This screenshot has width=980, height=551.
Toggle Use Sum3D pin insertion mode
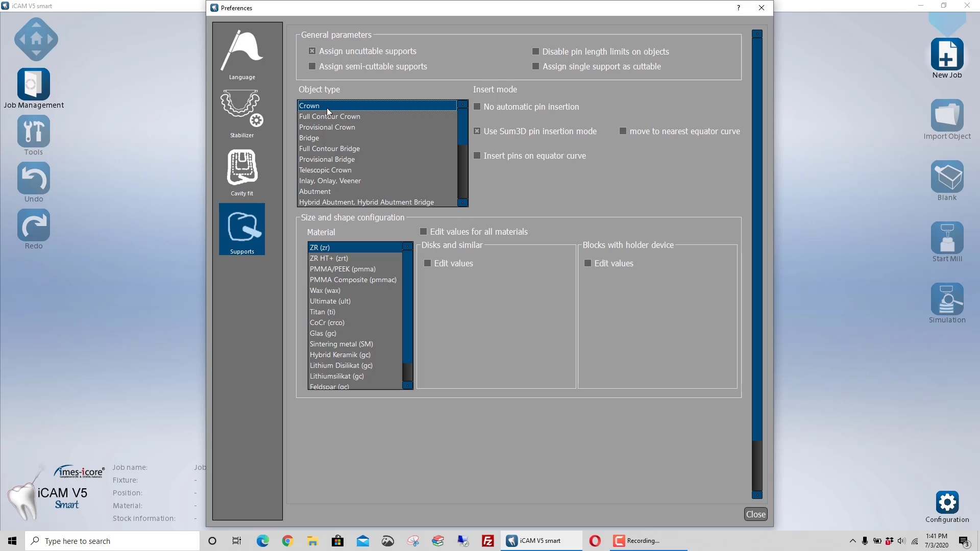477,131
